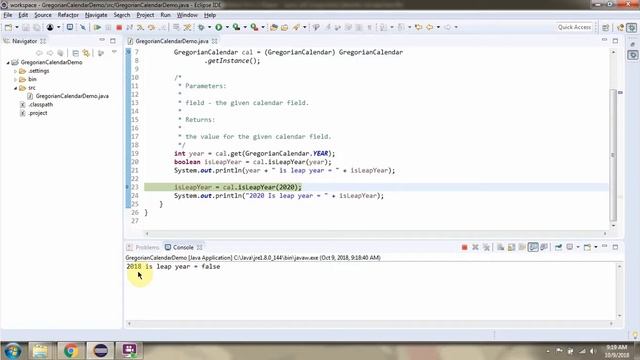Click the Save toolbar icon
The width and height of the screenshot is (640, 360).
click(26, 27)
